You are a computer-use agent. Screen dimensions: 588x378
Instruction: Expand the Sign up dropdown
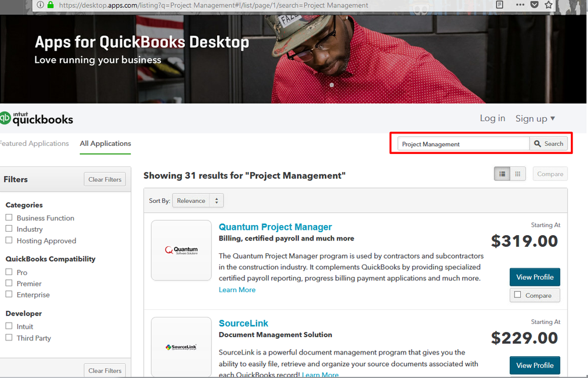(535, 118)
